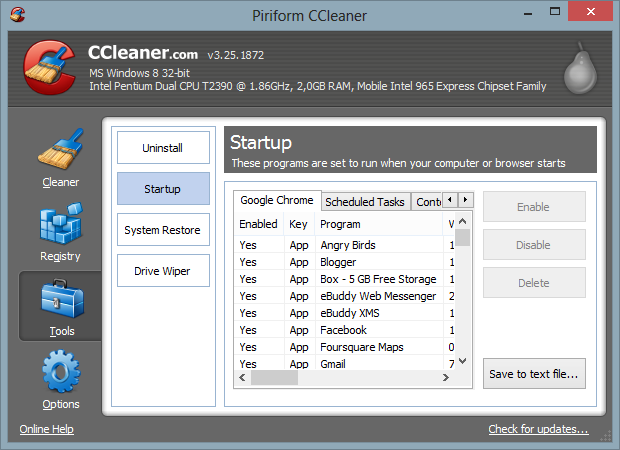Click the Options label text
620x450 pixels.
click(61, 404)
